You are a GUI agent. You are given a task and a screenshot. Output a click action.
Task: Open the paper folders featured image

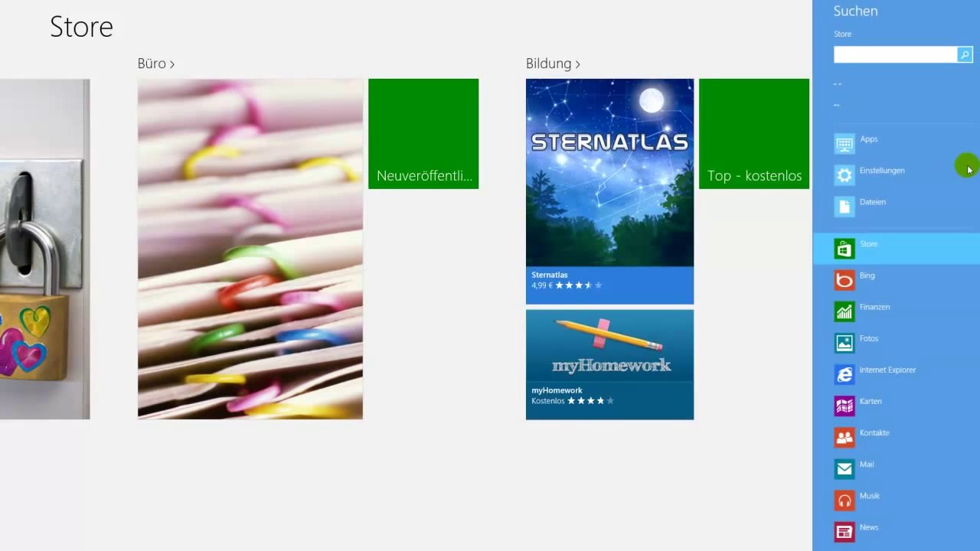(x=250, y=249)
